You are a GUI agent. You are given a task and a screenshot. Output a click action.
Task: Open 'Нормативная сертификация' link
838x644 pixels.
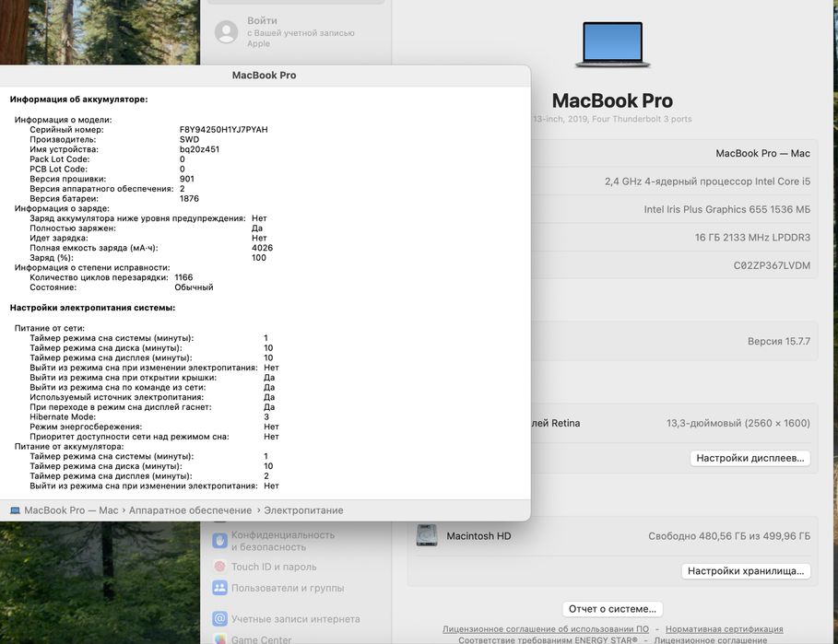(725, 629)
